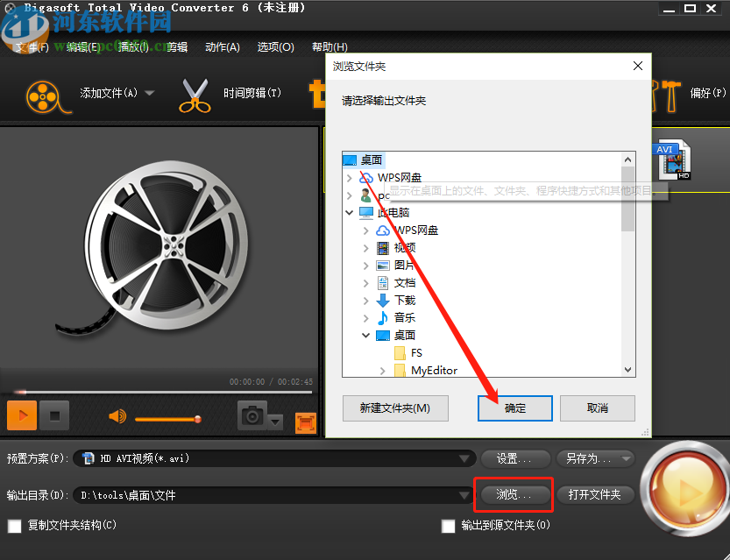Check the 输出到源文件夹 option
730x560 pixels.
point(447,526)
